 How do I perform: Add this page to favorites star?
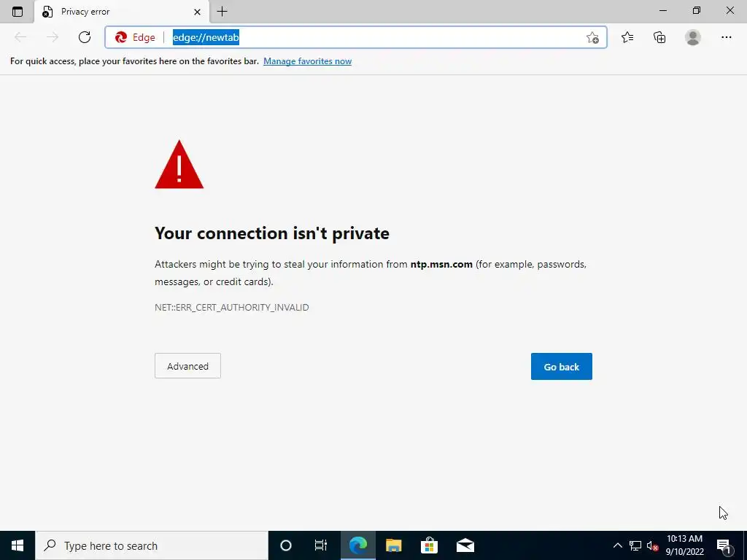click(592, 38)
